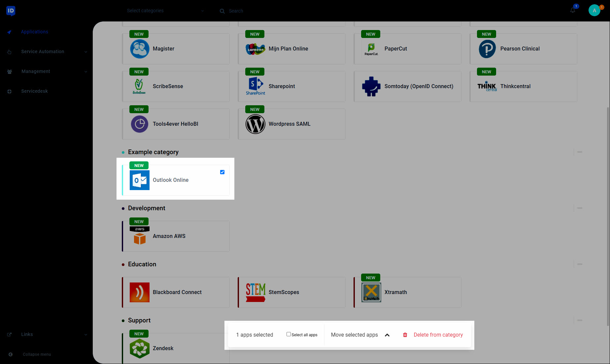
Task: Click the Education category heading
Action: (x=142, y=264)
